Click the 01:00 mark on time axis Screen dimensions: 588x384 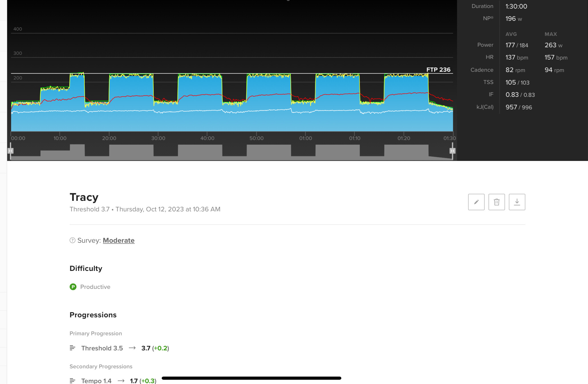tap(305, 138)
